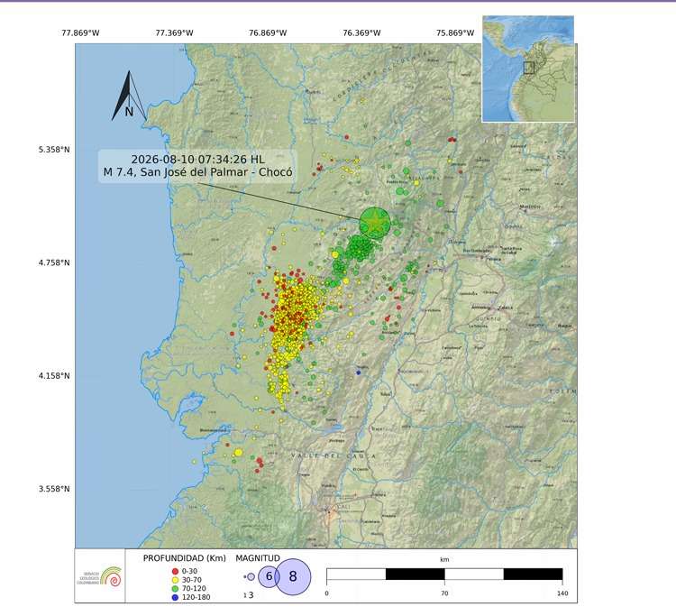Click the event timestamp 2026-08-10 07:34:26 HL
676x616 pixels.
pos(198,160)
